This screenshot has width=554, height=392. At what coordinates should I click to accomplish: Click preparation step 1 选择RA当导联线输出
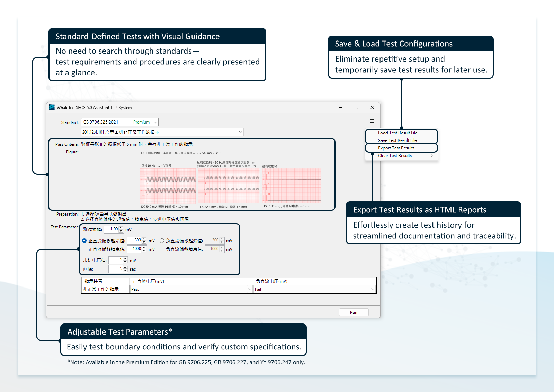tap(104, 214)
